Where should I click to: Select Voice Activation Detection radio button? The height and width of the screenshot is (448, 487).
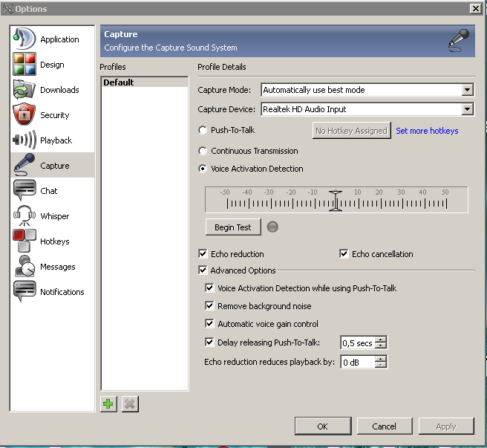click(203, 169)
